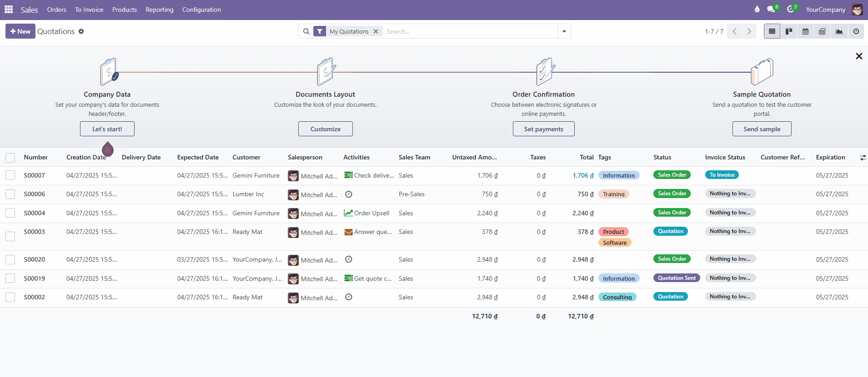Select the checkbox for order S00007
Screen dimensions: 868x377
pos(10,175)
